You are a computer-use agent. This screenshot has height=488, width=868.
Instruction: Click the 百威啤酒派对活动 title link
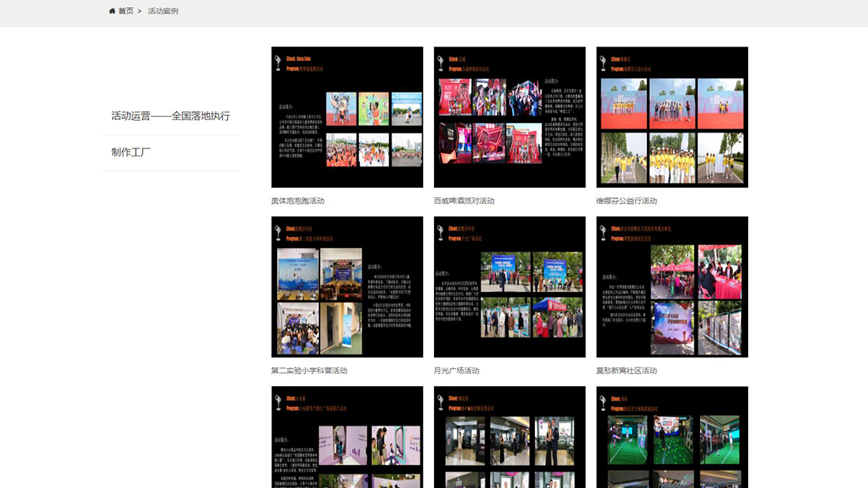pos(464,201)
